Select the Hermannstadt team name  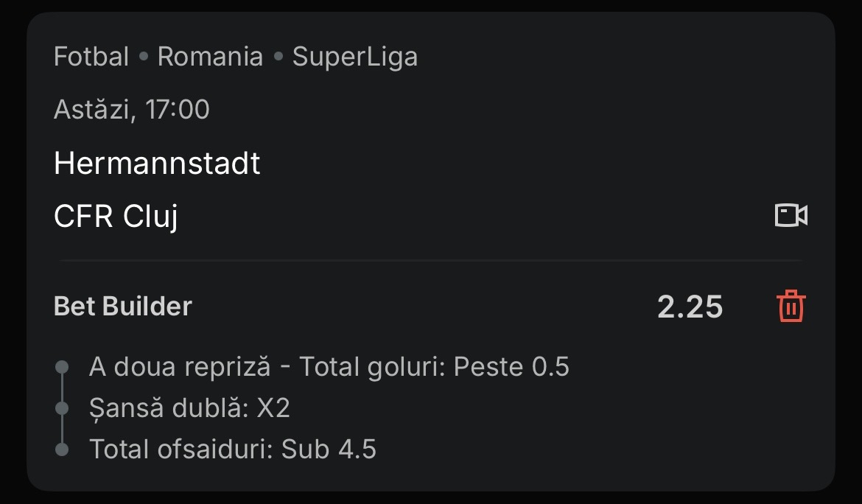pos(157,163)
